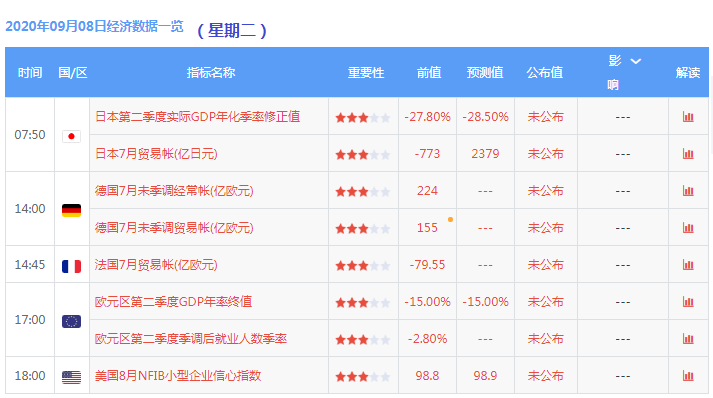Expand the 影响 column dropdown chevron
Image resolution: width=713 pixels, height=398 pixels.
(636, 61)
